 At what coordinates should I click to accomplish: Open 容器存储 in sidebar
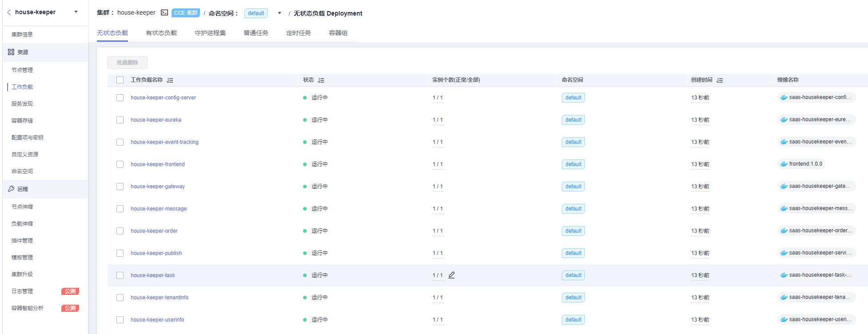pyautogui.click(x=22, y=121)
